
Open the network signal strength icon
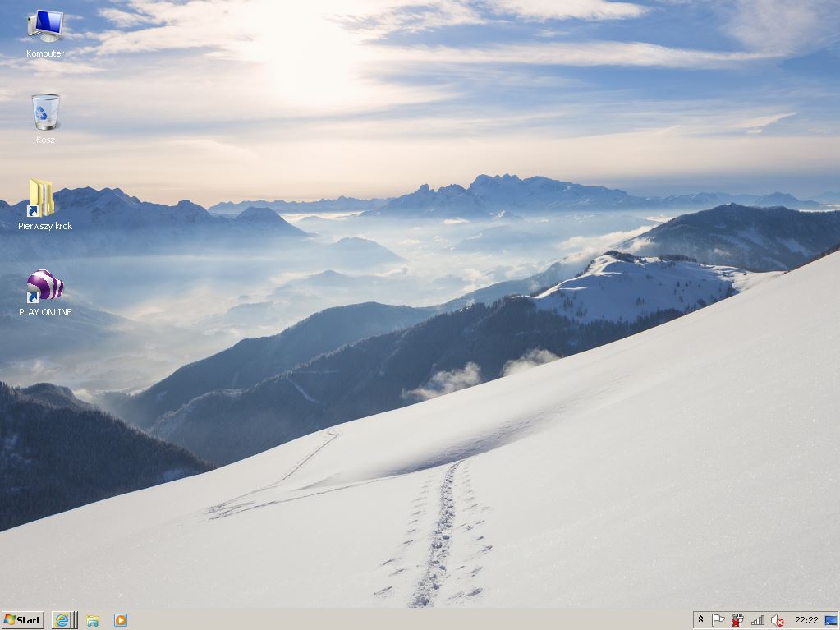pos(758,620)
